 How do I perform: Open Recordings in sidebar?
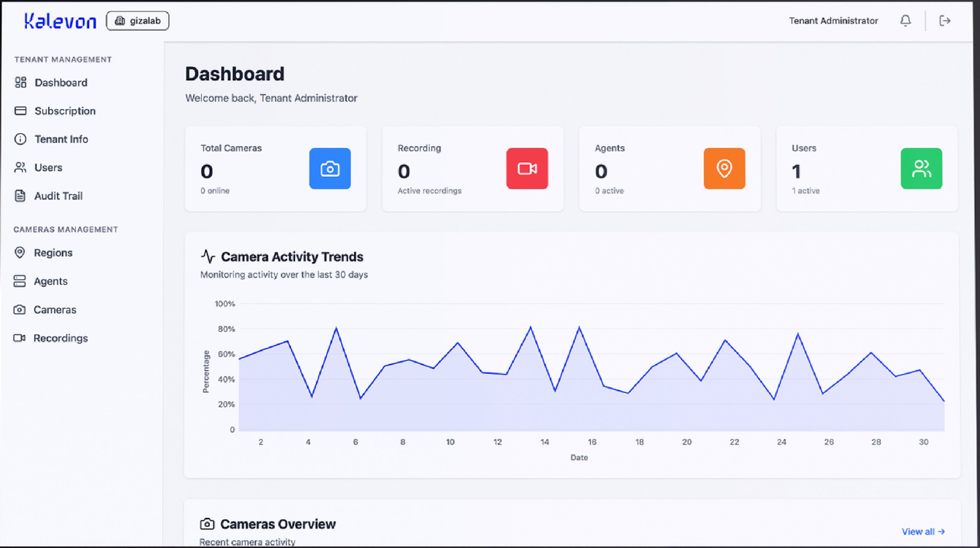(61, 338)
